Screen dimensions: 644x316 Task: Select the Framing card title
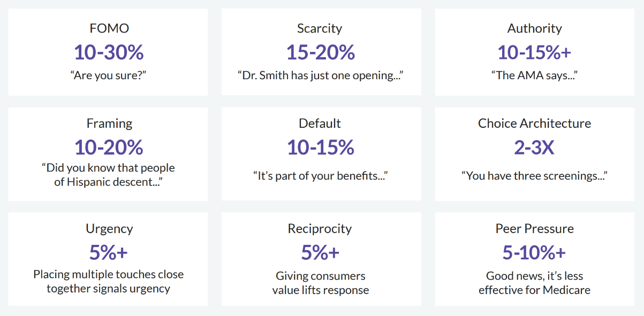[x=109, y=124]
